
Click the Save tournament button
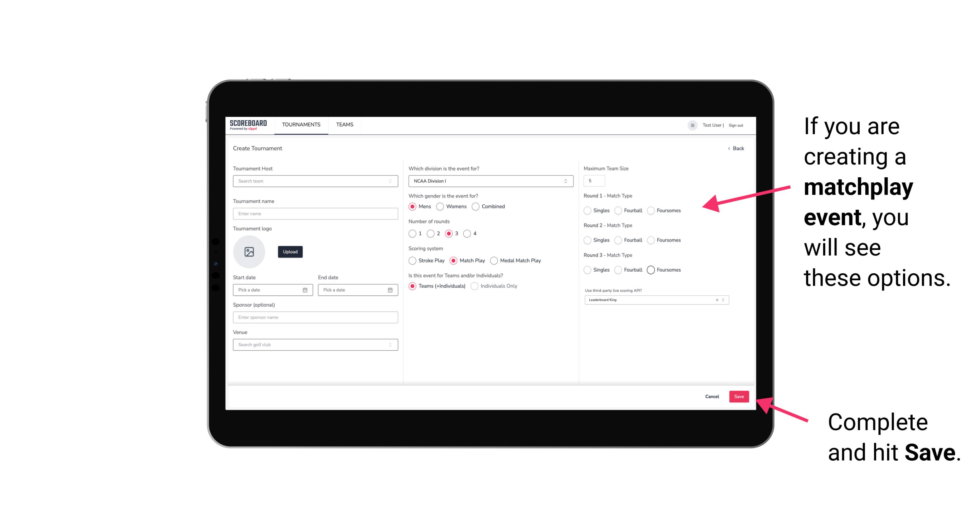click(x=739, y=396)
